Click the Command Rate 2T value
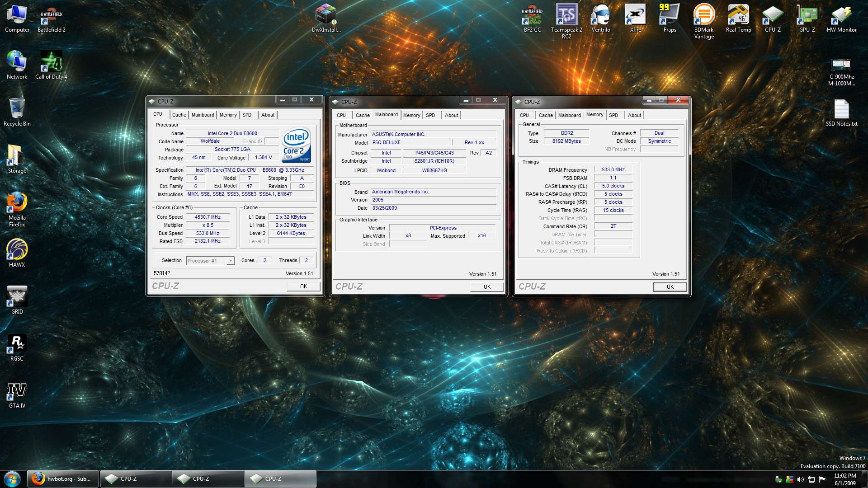The height and width of the screenshot is (488, 868). click(613, 226)
